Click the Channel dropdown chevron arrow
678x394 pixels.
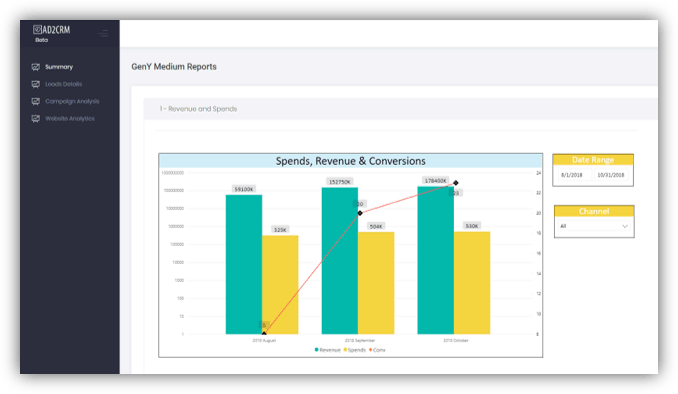tap(625, 226)
